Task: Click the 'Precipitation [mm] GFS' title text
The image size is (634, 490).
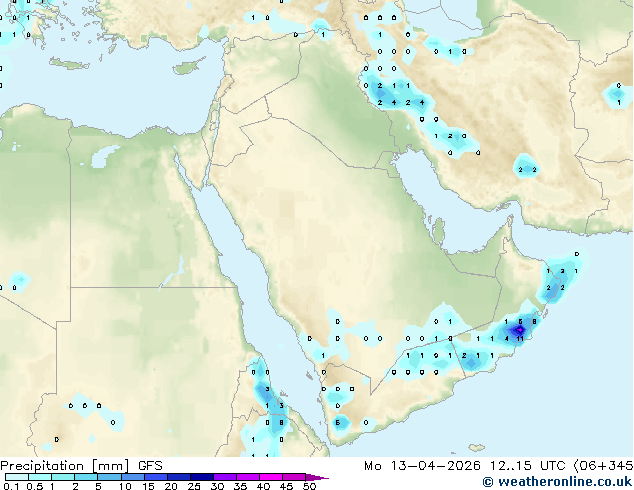Action: (x=81, y=466)
